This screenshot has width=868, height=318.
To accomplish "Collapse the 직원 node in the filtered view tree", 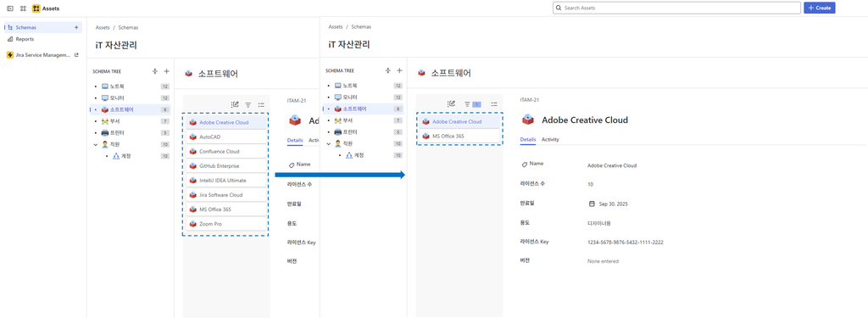I will point(329,143).
